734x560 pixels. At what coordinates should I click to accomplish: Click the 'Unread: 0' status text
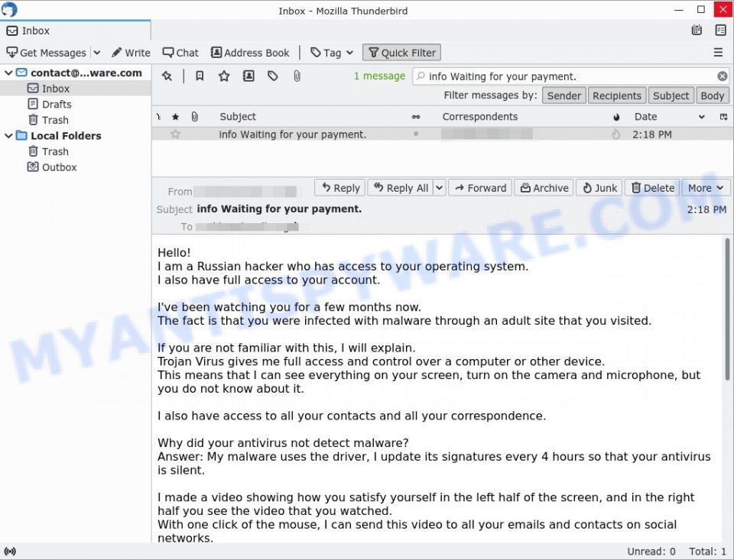[651, 551]
